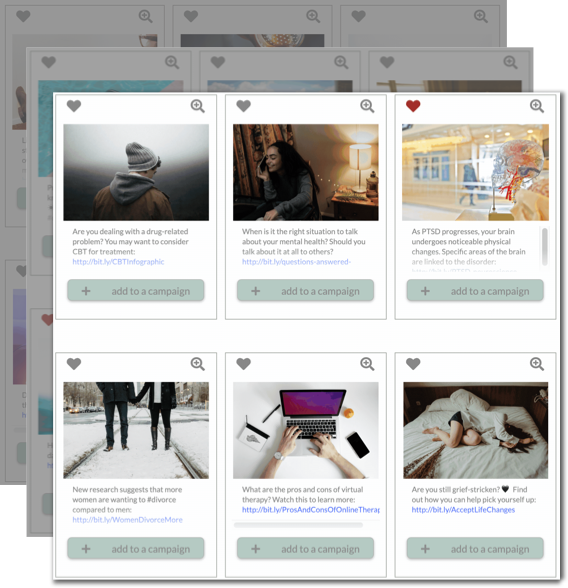
Task: Open magnifier on virtual therapy post
Action: point(367,364)
